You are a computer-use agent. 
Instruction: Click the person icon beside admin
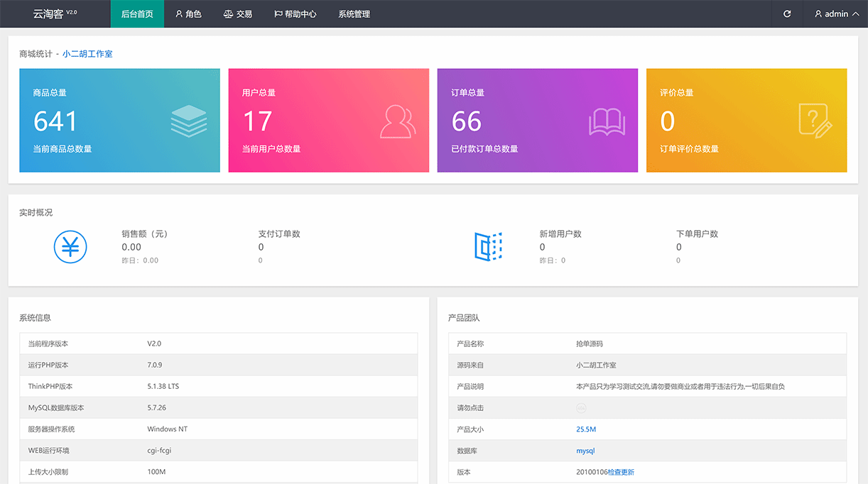point(817,13)
